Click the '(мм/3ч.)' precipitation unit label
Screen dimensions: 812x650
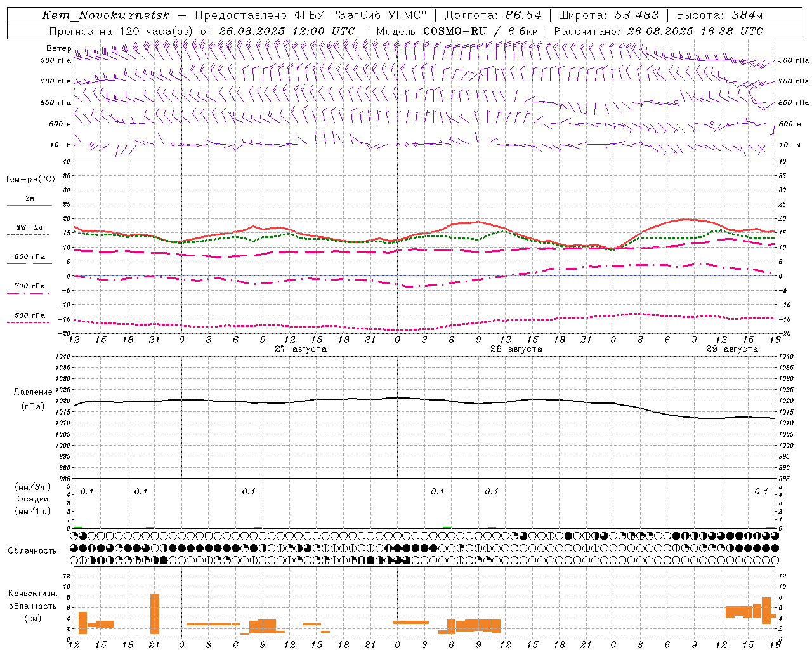(33, 487)
